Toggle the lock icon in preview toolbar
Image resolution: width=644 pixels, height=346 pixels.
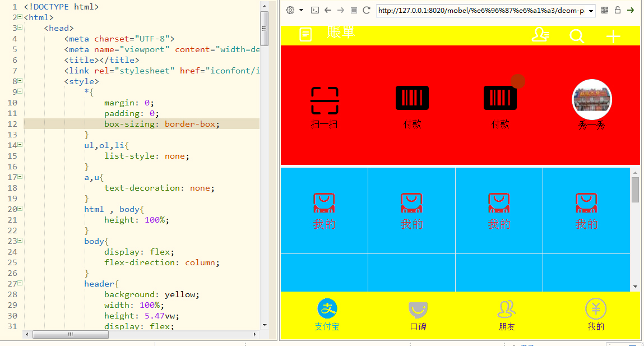coord(618,10)
